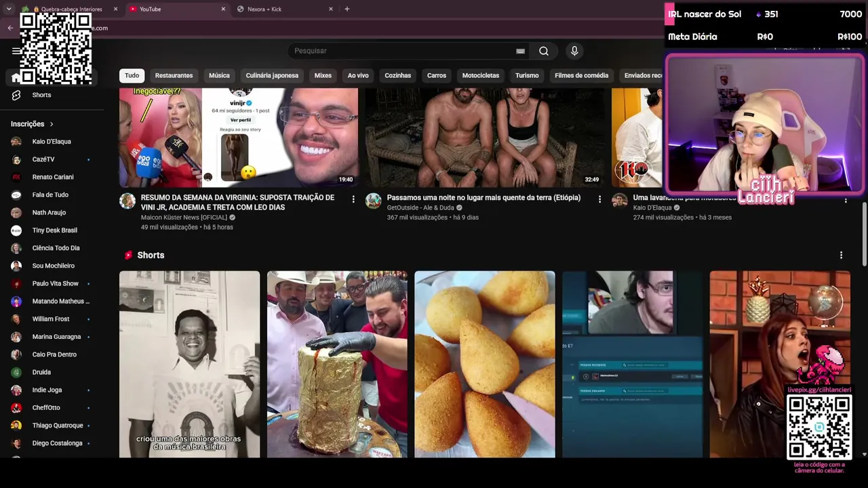Screen dimensions: 868x488
Task: Open Paulo Vita Show channel avatar
Action: [16, 283]
